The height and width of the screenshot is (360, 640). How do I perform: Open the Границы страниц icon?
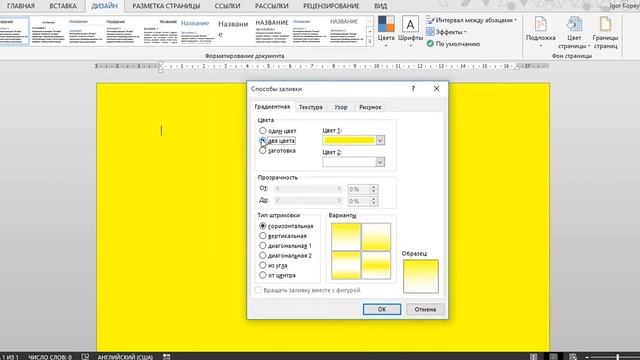point(605,24)
